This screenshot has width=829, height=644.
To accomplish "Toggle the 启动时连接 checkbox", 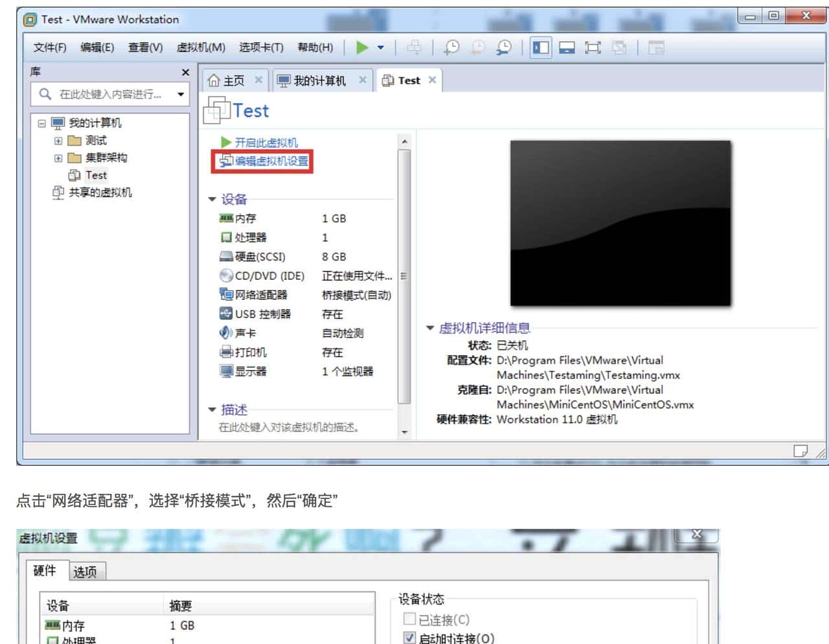I will coord(409,638).
